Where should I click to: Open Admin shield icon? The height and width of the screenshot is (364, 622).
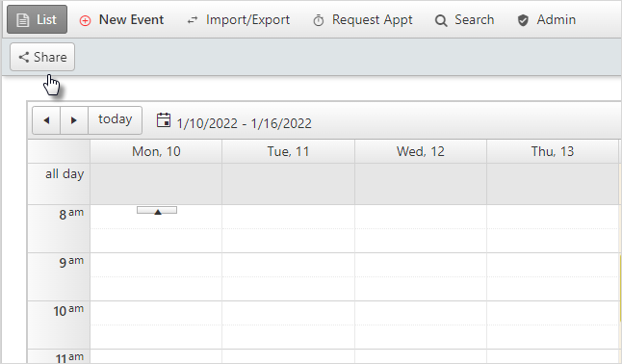(523, 20)
